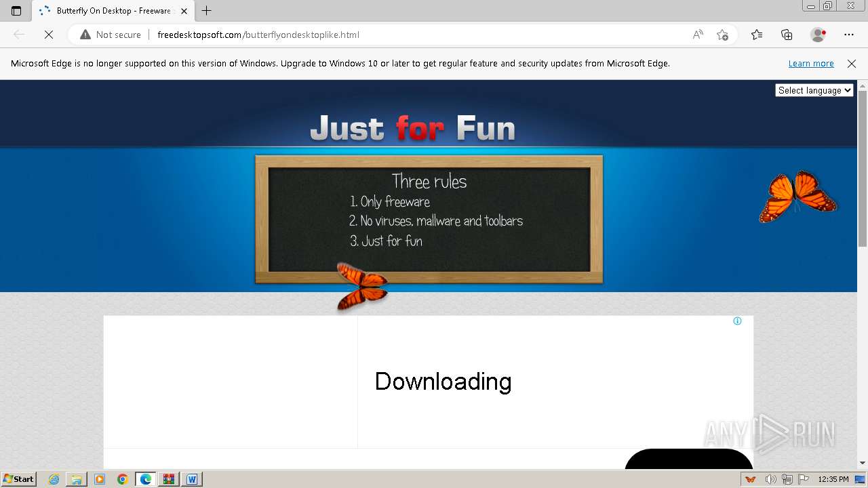The width and height of the screenshot is (868, 488).
Task: Open network status tray icon
Action: coord(787,479)
